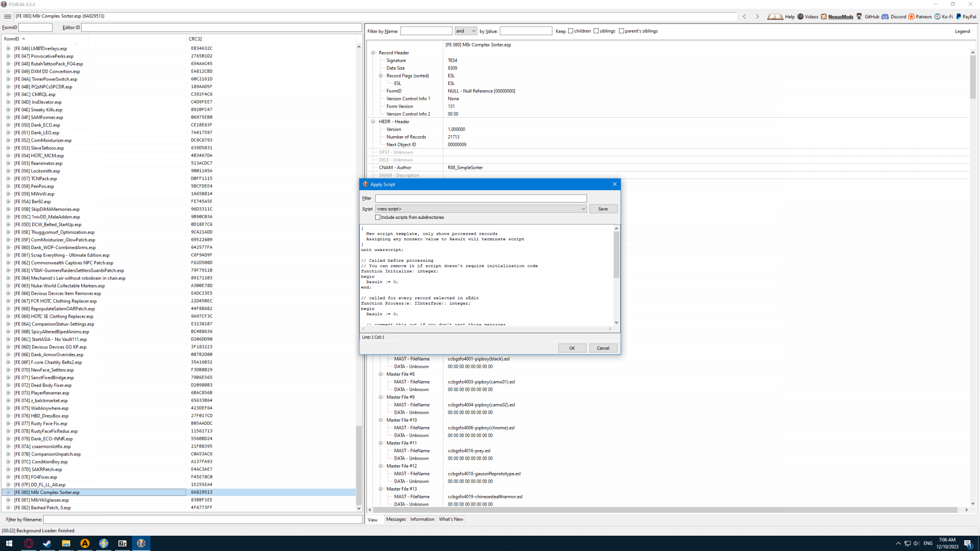Open the NexusMods link
The height and width of the screenshot is (551, 980).
(840, 17)
